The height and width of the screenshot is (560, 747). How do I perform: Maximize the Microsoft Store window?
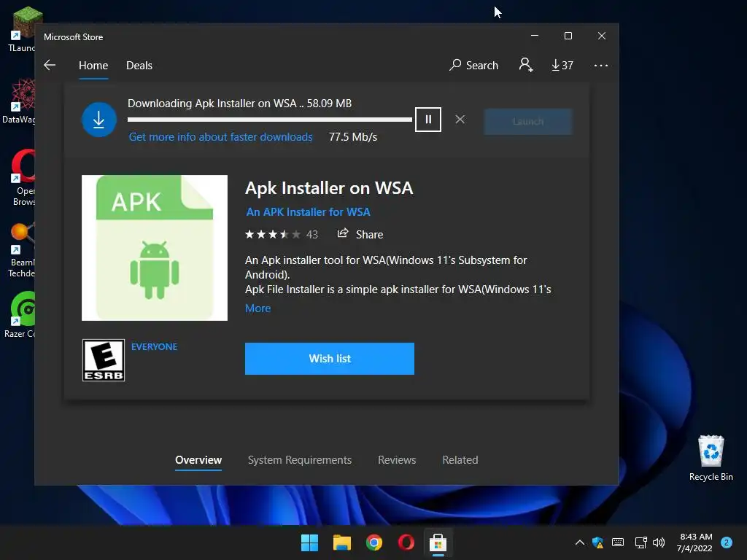[568, 36]
